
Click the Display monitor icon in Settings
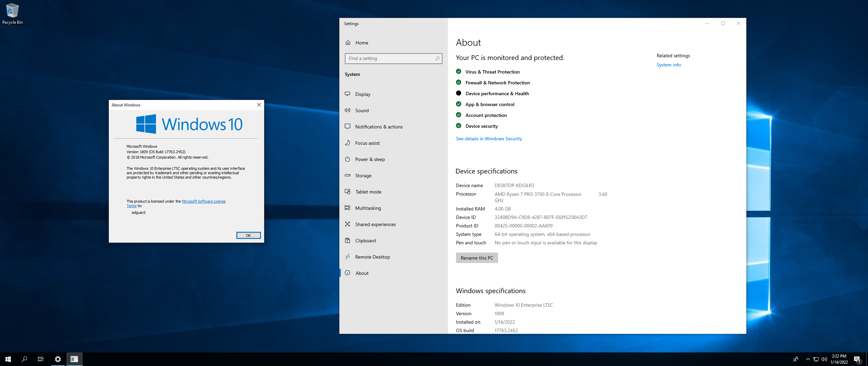tap(348, 94)
